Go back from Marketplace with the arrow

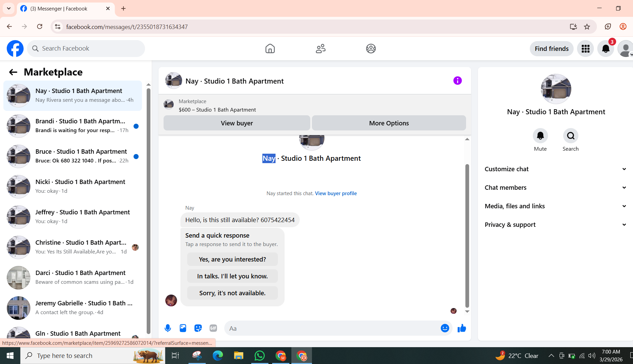[13, 72]
